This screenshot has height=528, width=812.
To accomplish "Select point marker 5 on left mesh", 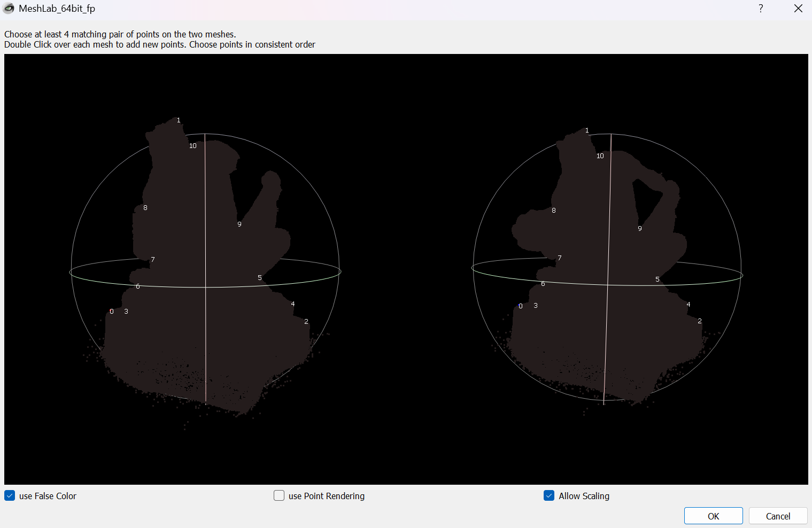I will click(260, 277).
